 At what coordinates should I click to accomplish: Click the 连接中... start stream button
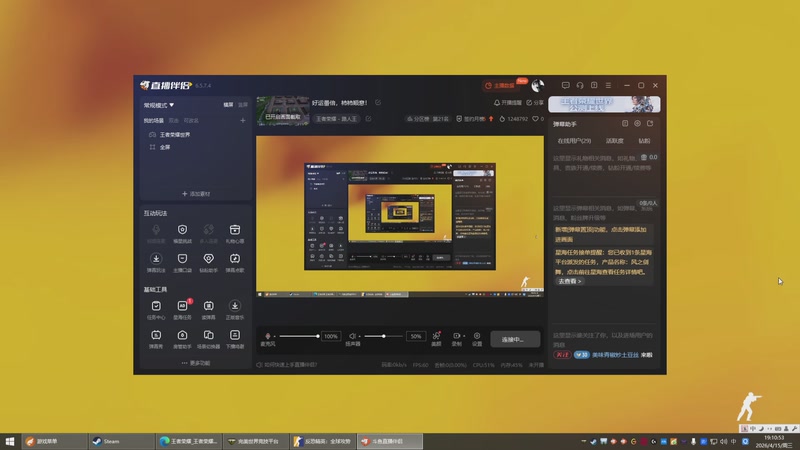pyautogui.click(x=515, y=339)
